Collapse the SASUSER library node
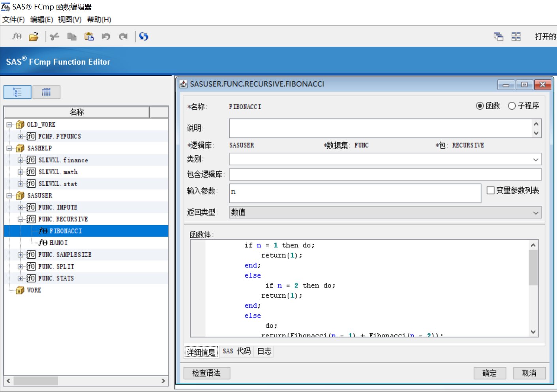Image resolution: width=557 pixels, height=392 pixels. click(x=9, y=196)
